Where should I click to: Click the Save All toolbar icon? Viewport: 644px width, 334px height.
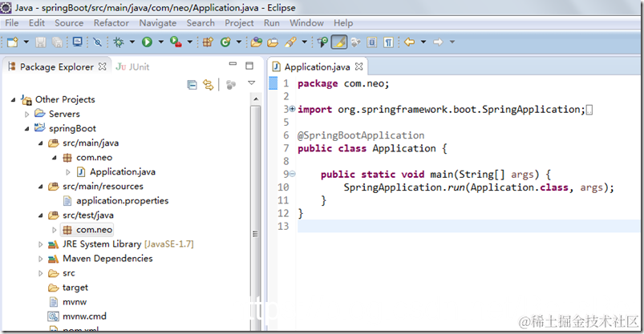(57, 42)
